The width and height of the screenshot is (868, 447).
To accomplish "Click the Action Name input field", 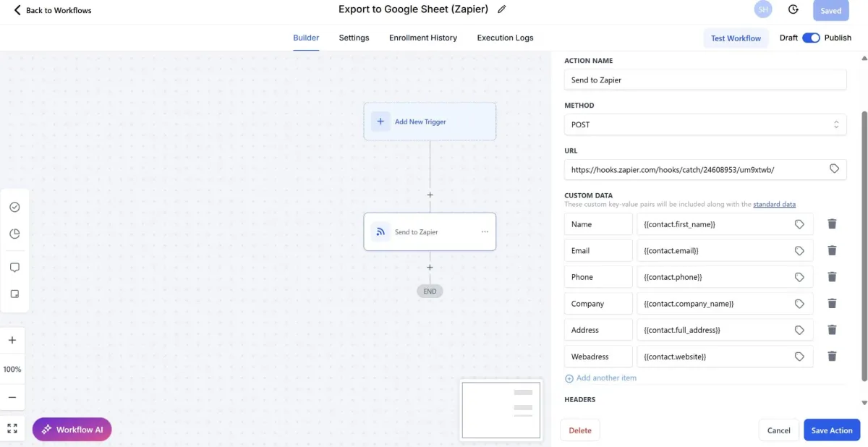I will [x=705, y=80].
